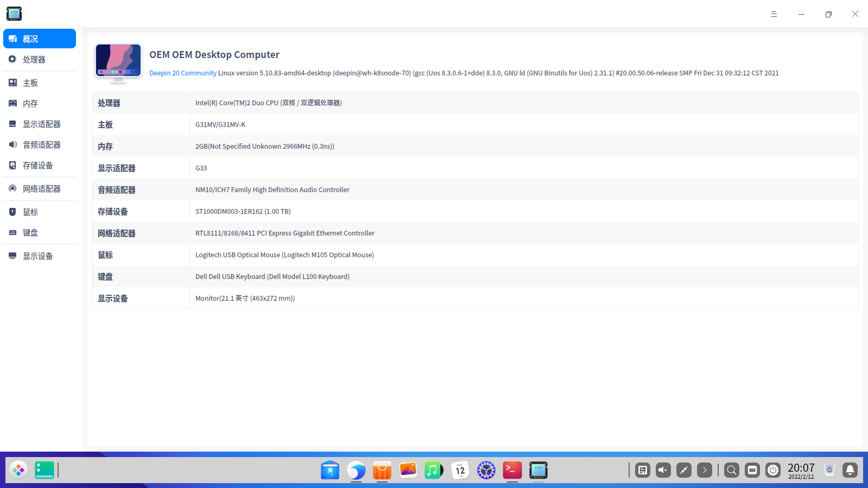This screenshot has width=868, height=488.
Task: Select the 概况 overview item in the sidebar
Action: 40,39
